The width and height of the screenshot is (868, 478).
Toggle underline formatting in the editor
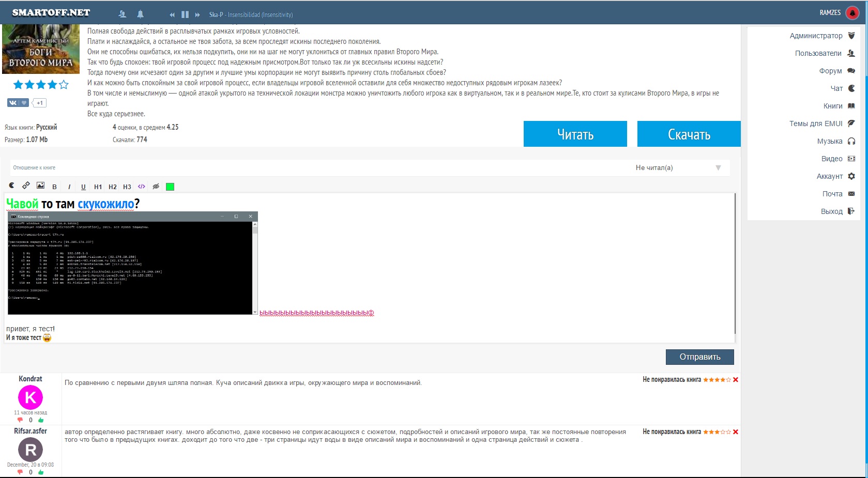tap(83, 187)
